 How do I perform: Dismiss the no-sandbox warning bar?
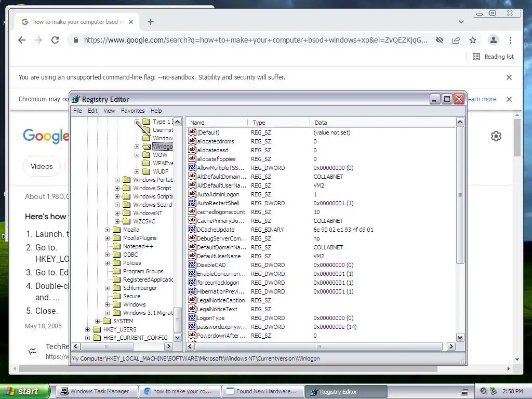(509, 77)
